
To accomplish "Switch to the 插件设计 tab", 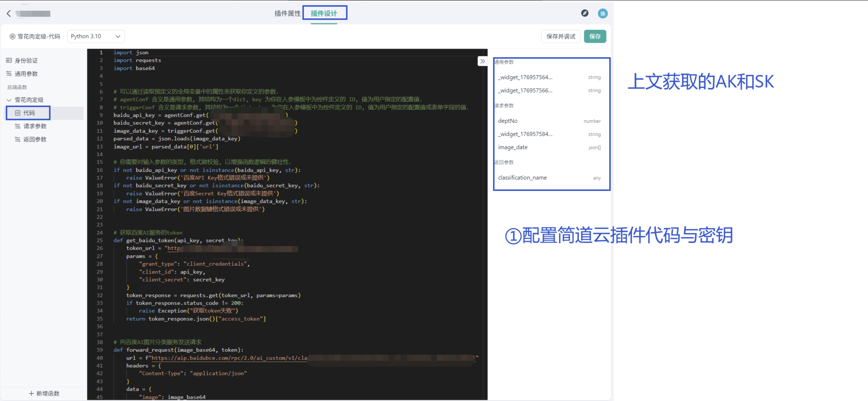I will 324,13.
